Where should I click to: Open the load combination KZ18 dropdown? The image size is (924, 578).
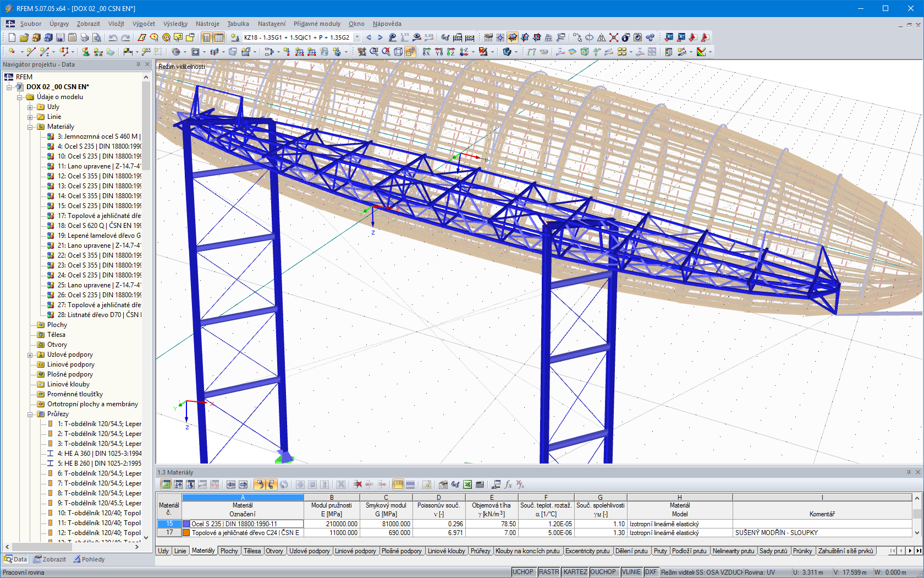click(x=357, y=37)
